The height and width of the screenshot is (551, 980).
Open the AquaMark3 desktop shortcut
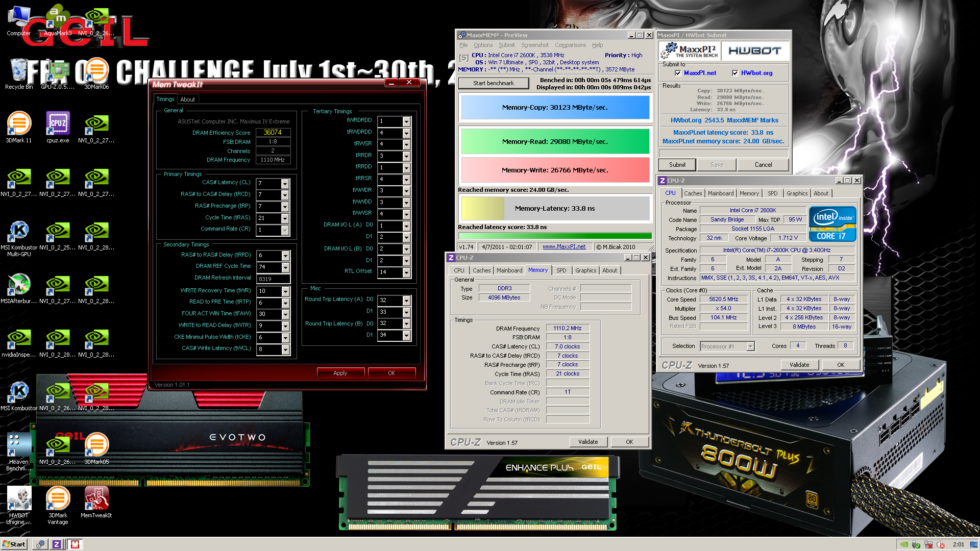point(58,21)
